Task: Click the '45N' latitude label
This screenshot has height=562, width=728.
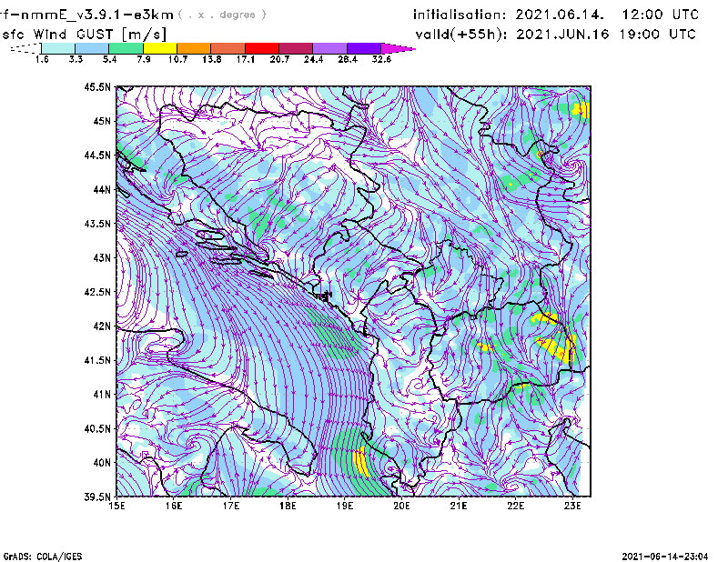Action: [x=102, y=121]
